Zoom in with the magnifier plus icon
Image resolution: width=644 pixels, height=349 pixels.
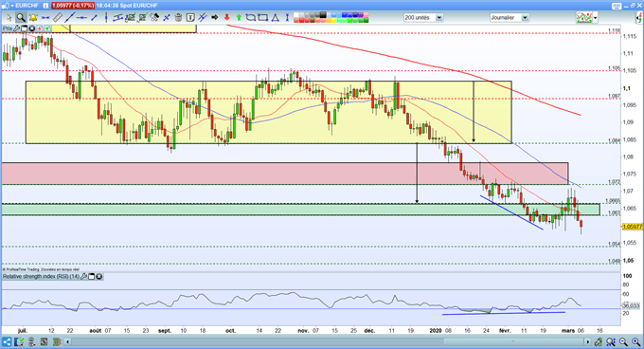pyautogui.click(x=635, y=341)
